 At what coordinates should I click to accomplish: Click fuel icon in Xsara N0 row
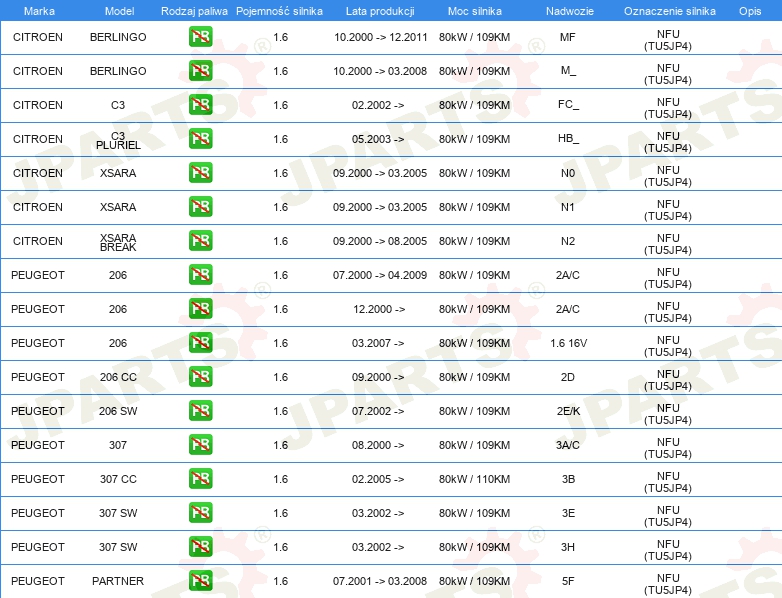[200, 173]
